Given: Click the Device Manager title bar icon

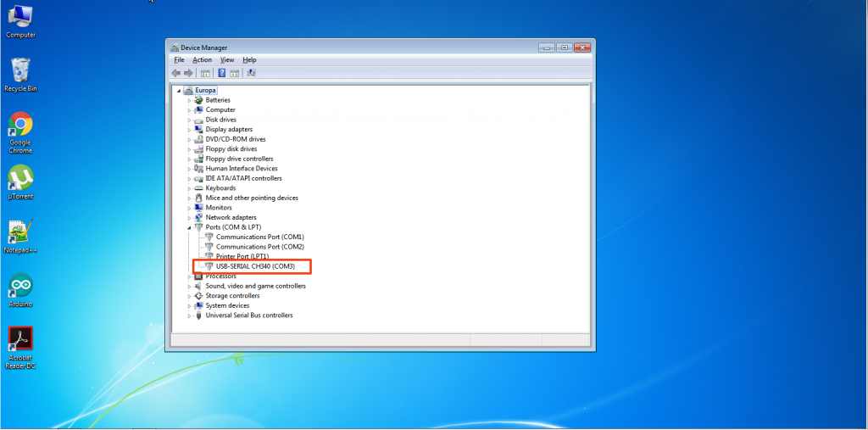Looking at the screenshot, I should 175,47.
